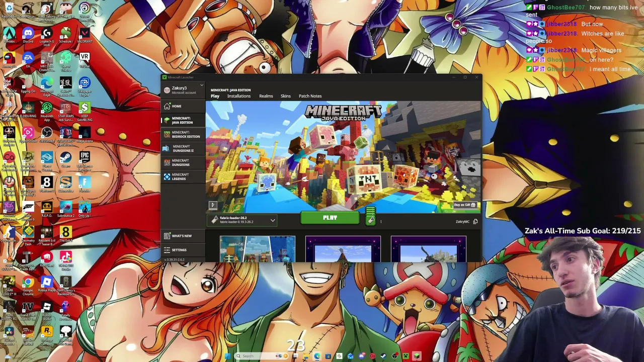This screenshot has height=362, width=644.
Task: Select the R.E.P.O. desktop icon
Action: 47,209
